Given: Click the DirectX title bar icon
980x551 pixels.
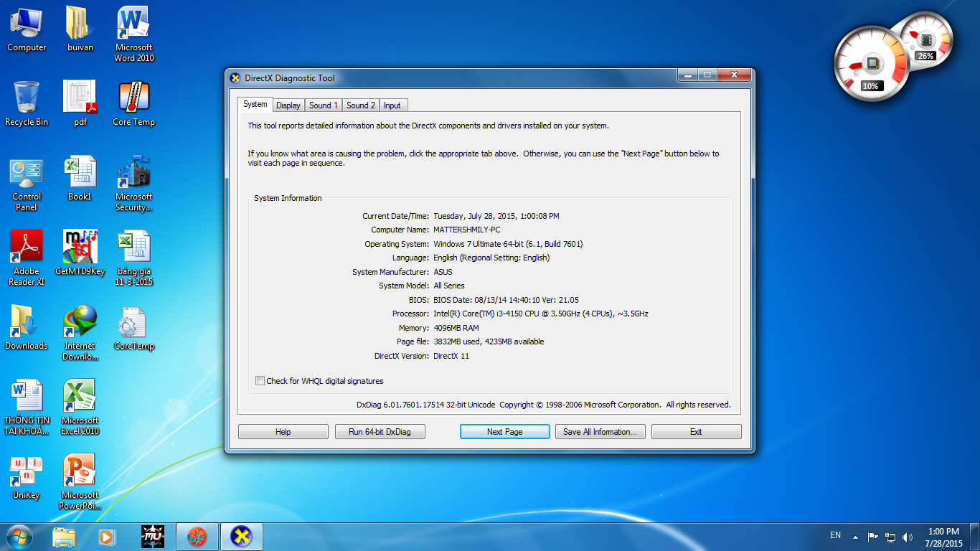Looking at the screenshot, I should click(x=235, y=78).
